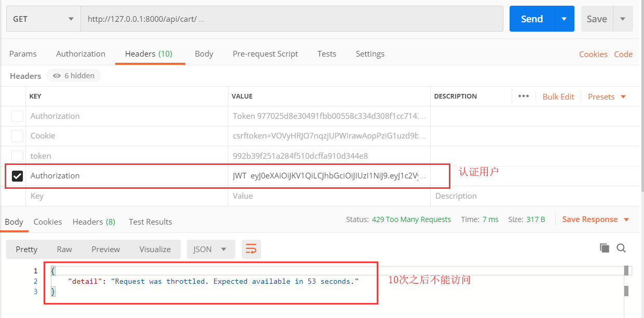Open the Code snippet link
644x318 pixels.
[x=623, y=54]
